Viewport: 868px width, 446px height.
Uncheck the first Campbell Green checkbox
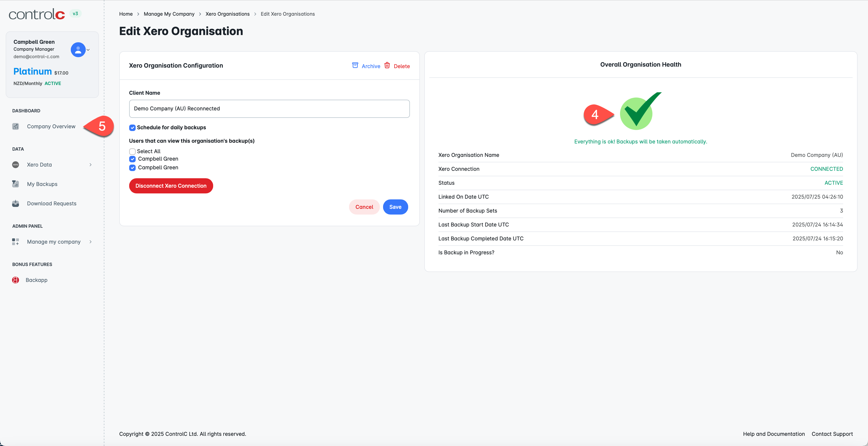[132, 159]
